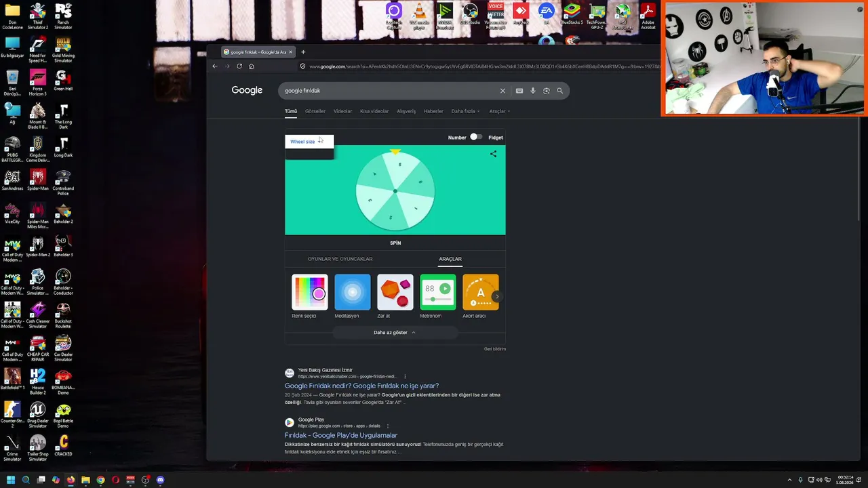Open the Adobe Acrobat desktop shortcut
The width and height of the screenshot is (868, 488).
(x=648, y=15)
